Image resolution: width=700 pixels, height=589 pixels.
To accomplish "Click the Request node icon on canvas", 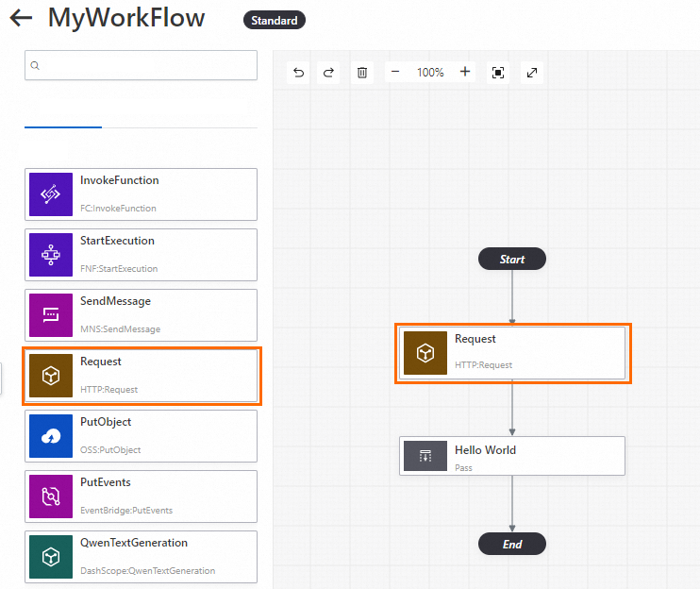I will click(x=425, y=353).
